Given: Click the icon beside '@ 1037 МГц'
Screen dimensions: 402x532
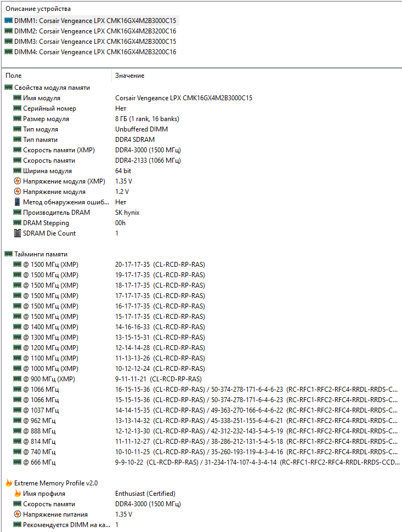Looking at the screenshot, I should pos(18,410).
